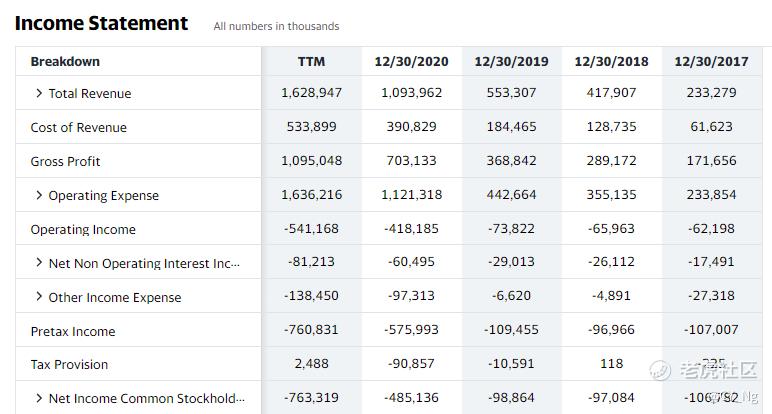Click the Pretax Income row label
The width and height of the screenshot is (772, 414).
pyautogui.click(x=73, y=332)
